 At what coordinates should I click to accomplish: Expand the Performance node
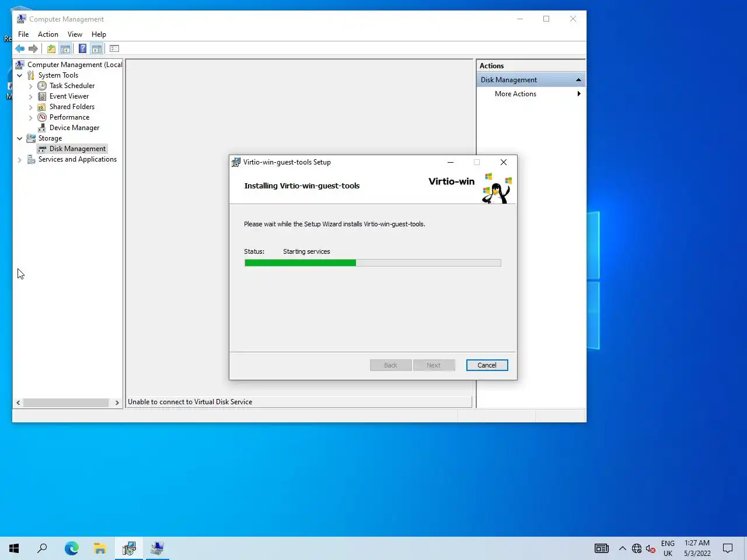(31, 117)
